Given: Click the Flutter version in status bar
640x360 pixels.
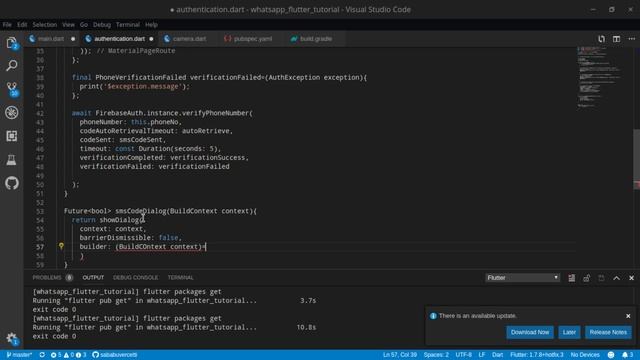Looking at the screenshot, I should (536, 355).
